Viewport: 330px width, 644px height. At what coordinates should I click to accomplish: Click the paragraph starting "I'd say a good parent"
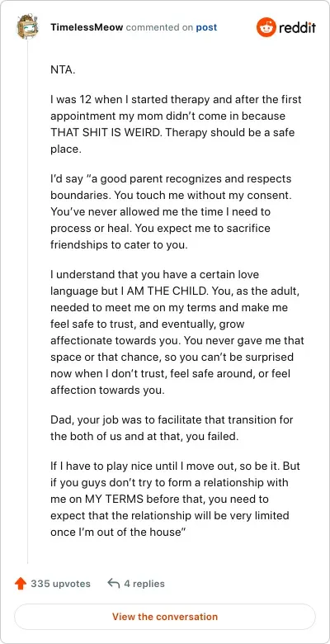(x=172, y=212)
